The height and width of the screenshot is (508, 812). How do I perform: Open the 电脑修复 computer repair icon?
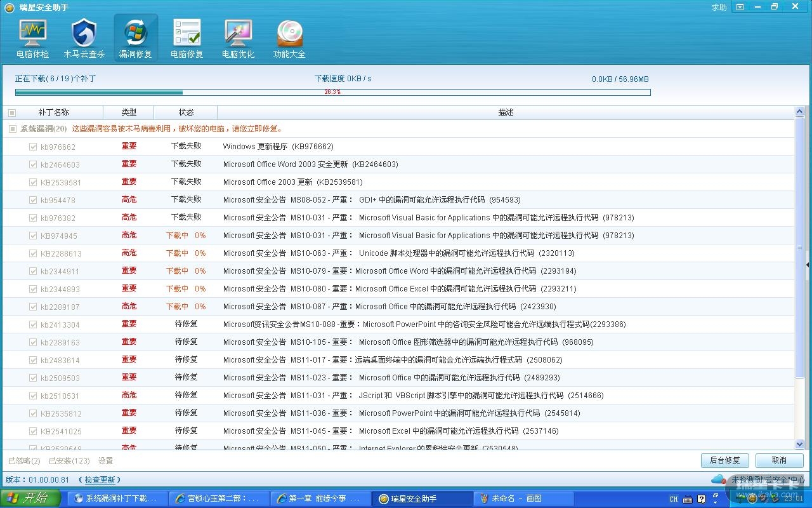(187, 38)
